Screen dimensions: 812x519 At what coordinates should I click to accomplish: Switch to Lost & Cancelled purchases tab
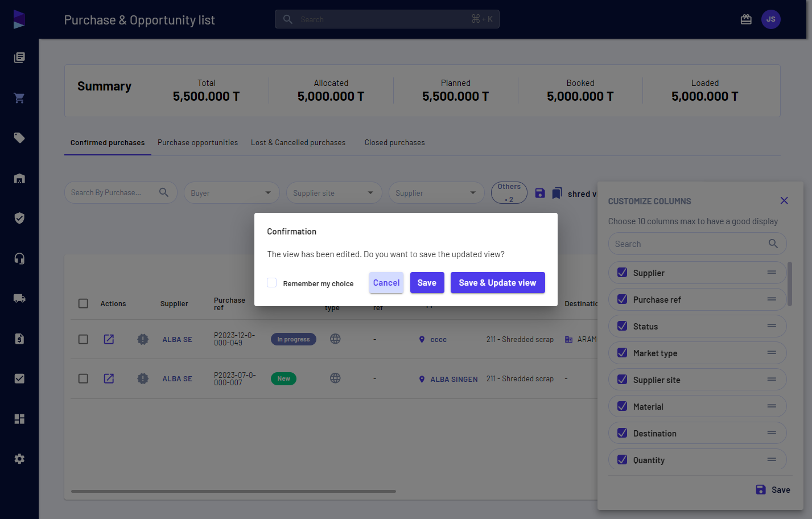pos(298,142)
